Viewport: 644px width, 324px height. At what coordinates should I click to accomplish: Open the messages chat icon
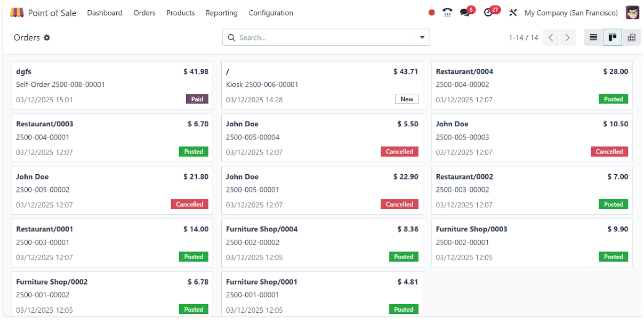pyautogui.click(x=465, y=13)
